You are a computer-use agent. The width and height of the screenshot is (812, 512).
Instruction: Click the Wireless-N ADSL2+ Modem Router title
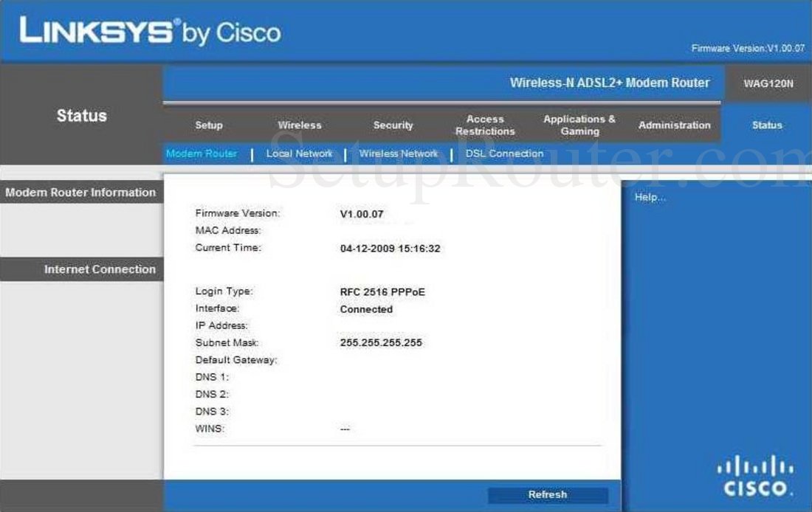tap(610, 83)
